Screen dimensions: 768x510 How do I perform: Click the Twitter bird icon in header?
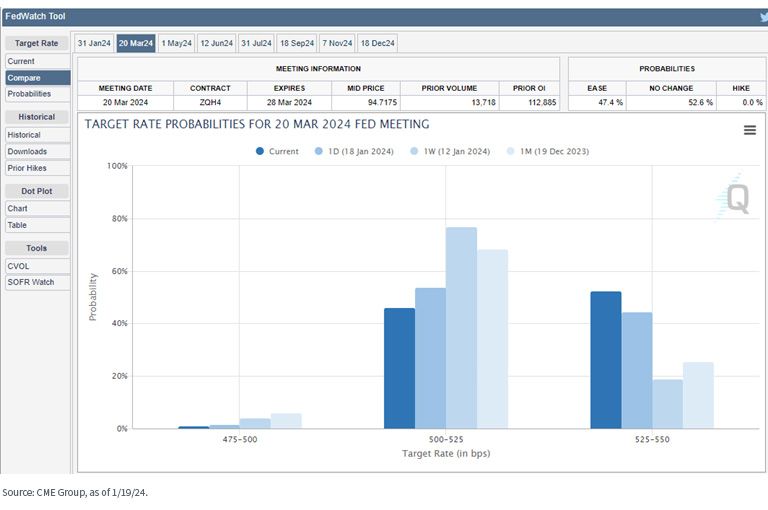tap(764, 17)
